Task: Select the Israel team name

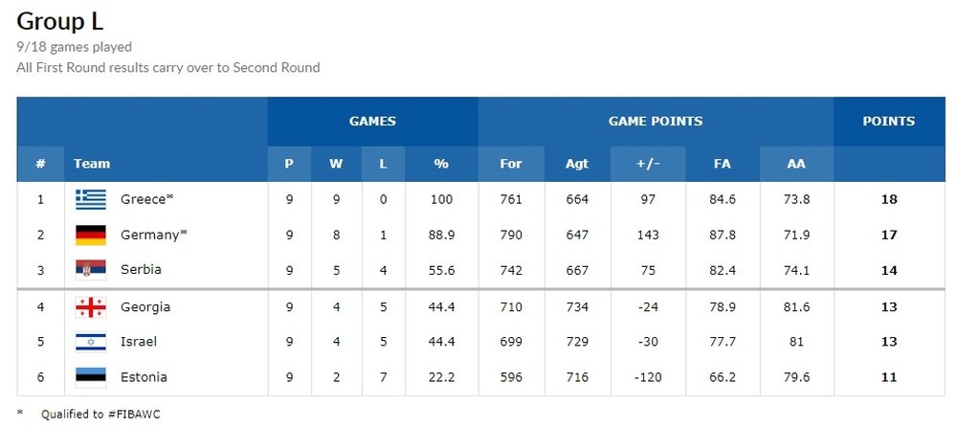Action: [139, 342]
